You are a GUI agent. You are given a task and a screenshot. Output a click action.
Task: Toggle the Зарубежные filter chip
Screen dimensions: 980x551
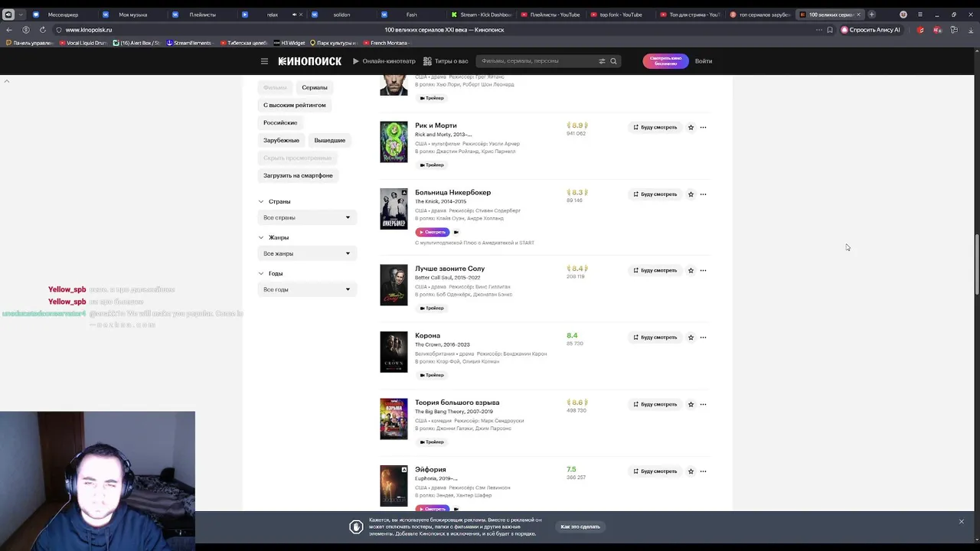282,140
